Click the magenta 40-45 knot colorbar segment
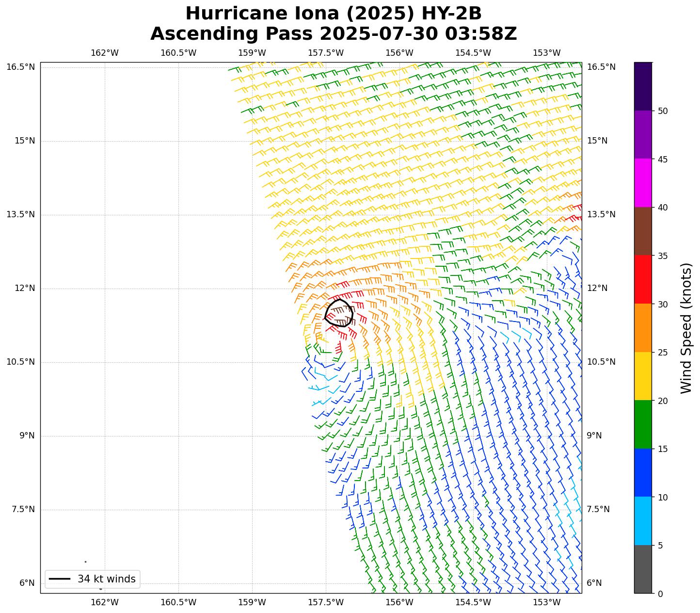700x613 pixels. coord(643,183)
